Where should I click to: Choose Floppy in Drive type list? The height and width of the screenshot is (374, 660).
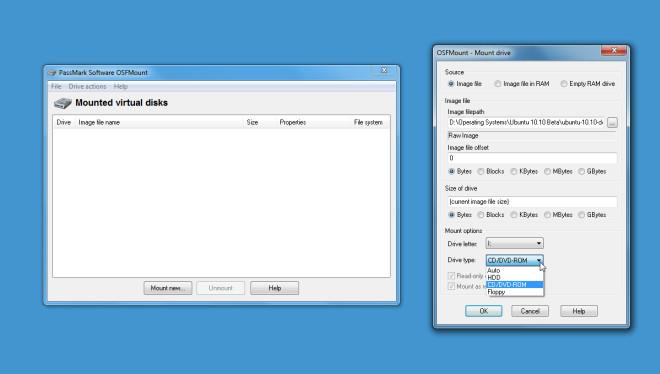(515, 292)
